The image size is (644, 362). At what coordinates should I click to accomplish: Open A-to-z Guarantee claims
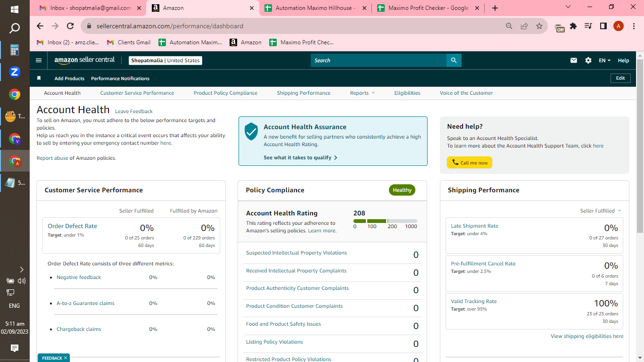[x=85, y=303]
